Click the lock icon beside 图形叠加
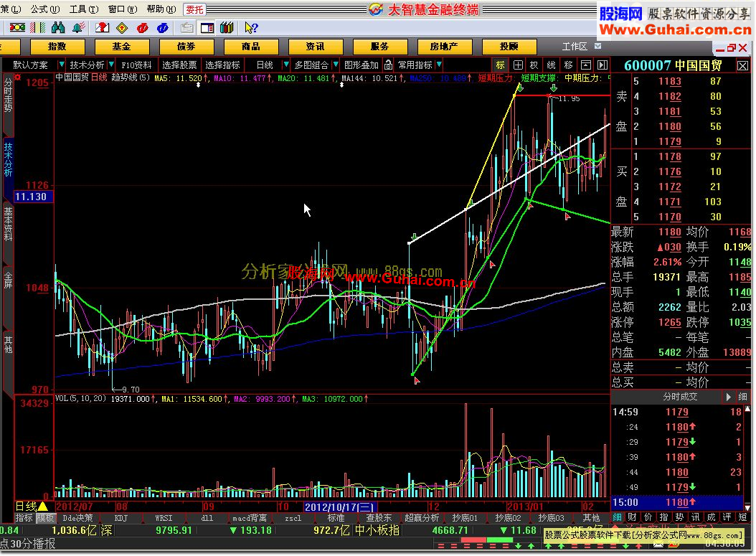The width and height of the screenshot is (756, 556). (x=388, y=65)
